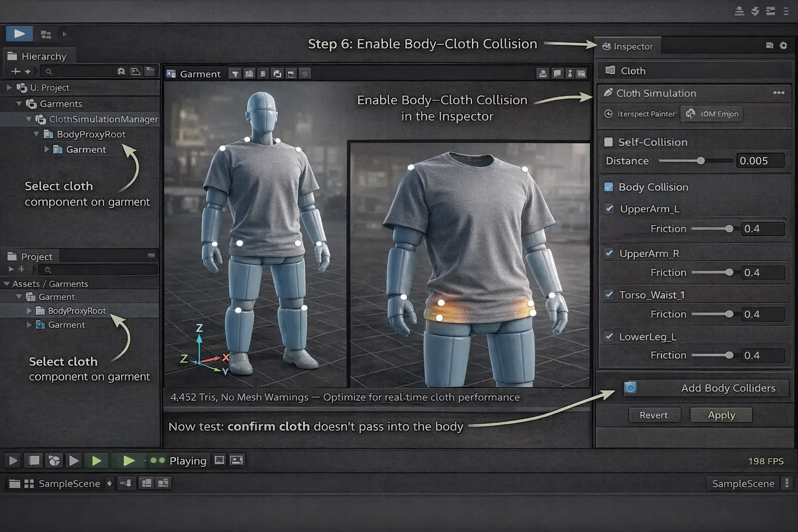Click the folder icon above the Project search

pos(11,256)
